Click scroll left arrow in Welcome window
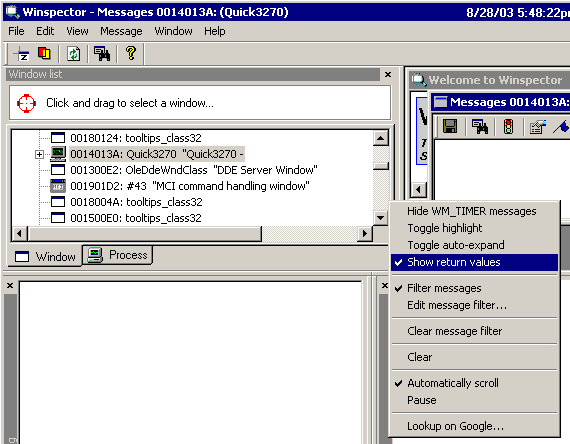This screenshot has height=444, width=570. (419, 189)
